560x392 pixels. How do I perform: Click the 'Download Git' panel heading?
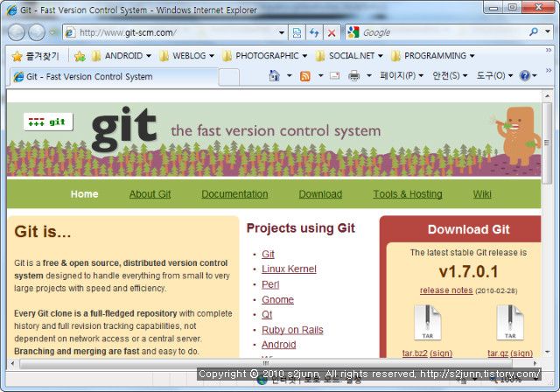click(x=469, y=229)
